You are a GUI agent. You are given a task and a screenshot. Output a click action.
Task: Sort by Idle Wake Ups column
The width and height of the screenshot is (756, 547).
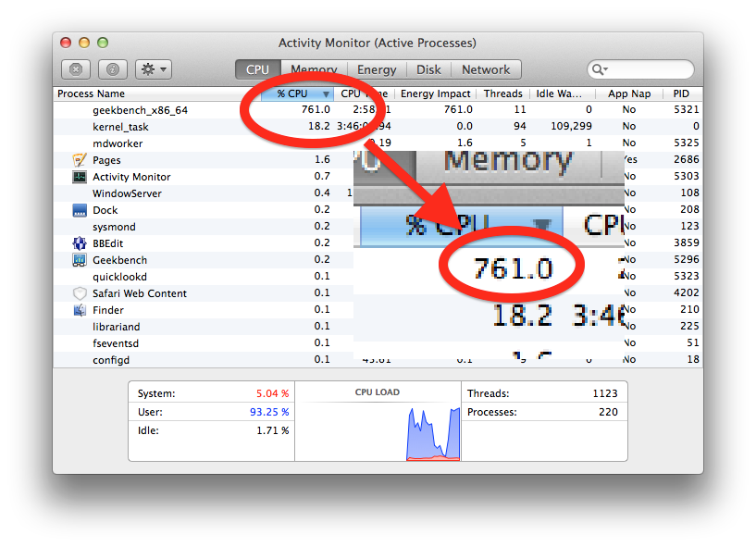coord(563,93)
